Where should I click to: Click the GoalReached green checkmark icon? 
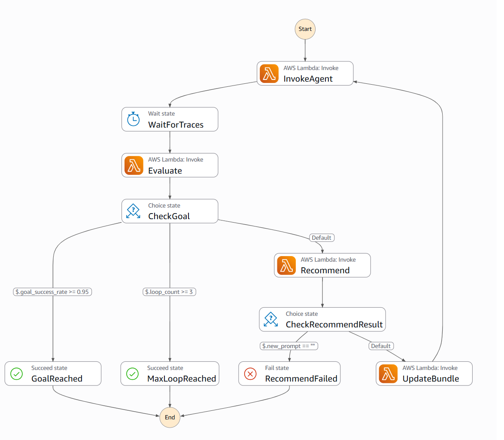click(16, 374)
